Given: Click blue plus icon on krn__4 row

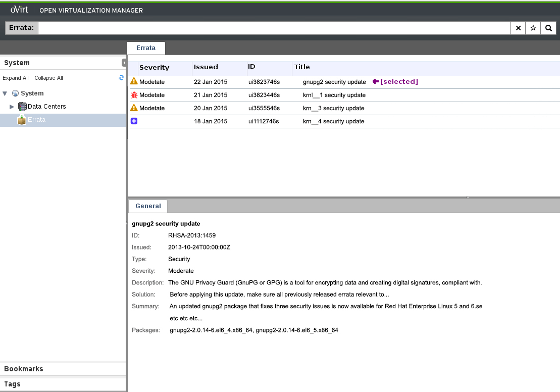Looking at the screenshot, I should click(x=134, y=121).
